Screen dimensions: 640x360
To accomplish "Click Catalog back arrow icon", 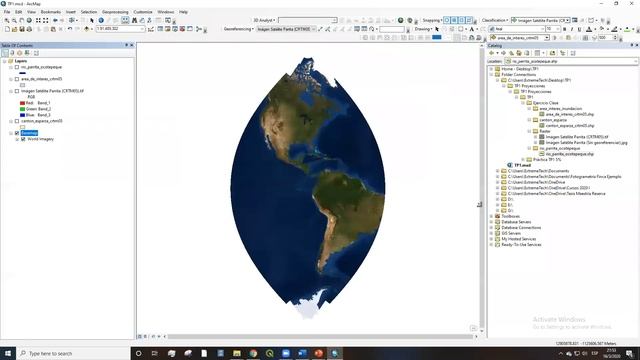I will click(491, 53).
